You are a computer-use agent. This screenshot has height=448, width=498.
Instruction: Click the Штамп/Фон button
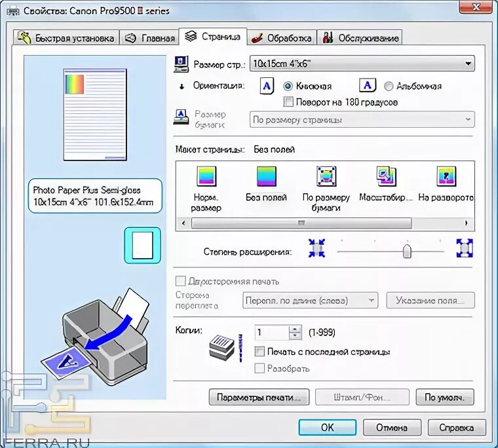pos(362,397)
